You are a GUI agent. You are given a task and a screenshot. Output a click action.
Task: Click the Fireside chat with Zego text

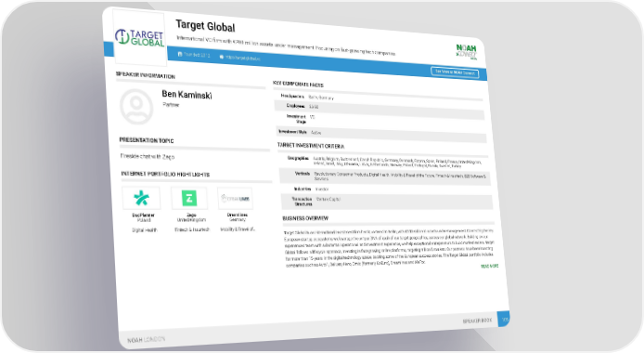148,157
